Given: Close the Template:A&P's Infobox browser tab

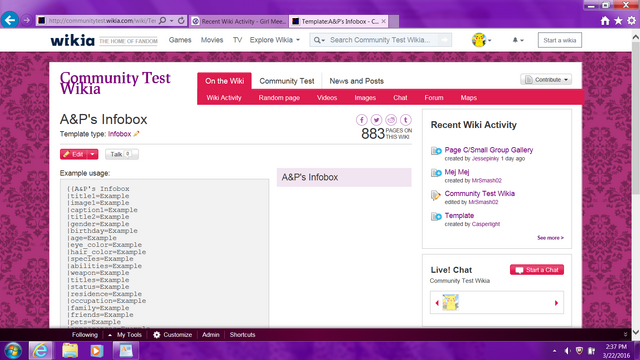Looking at the screenshot, I should (384, 21).
